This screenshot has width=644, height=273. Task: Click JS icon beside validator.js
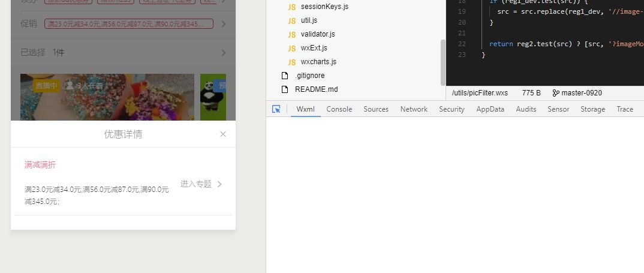tap(292, 35)
